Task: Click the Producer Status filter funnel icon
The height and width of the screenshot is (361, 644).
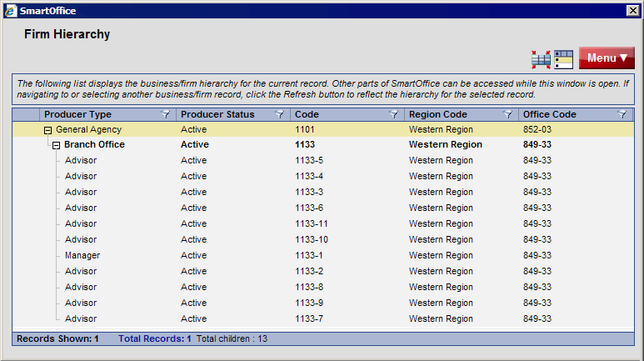Action: 280,115
